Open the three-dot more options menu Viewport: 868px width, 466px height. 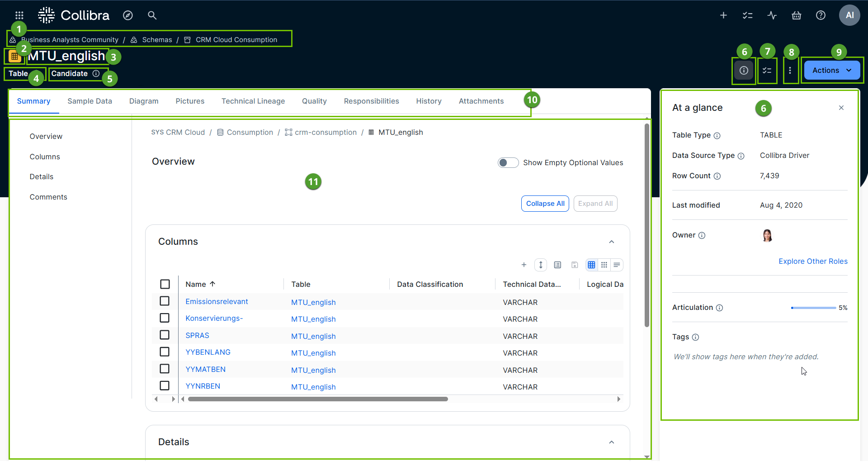point(790,71)
